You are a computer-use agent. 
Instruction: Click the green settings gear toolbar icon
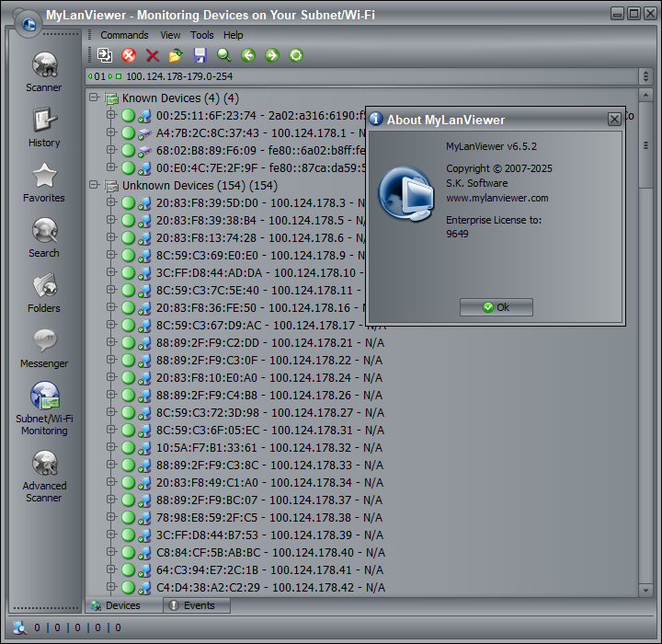[x=296, y=55]
